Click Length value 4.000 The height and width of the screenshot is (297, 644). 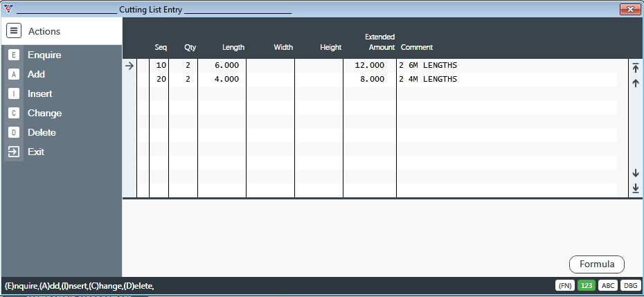pos(226,79)
